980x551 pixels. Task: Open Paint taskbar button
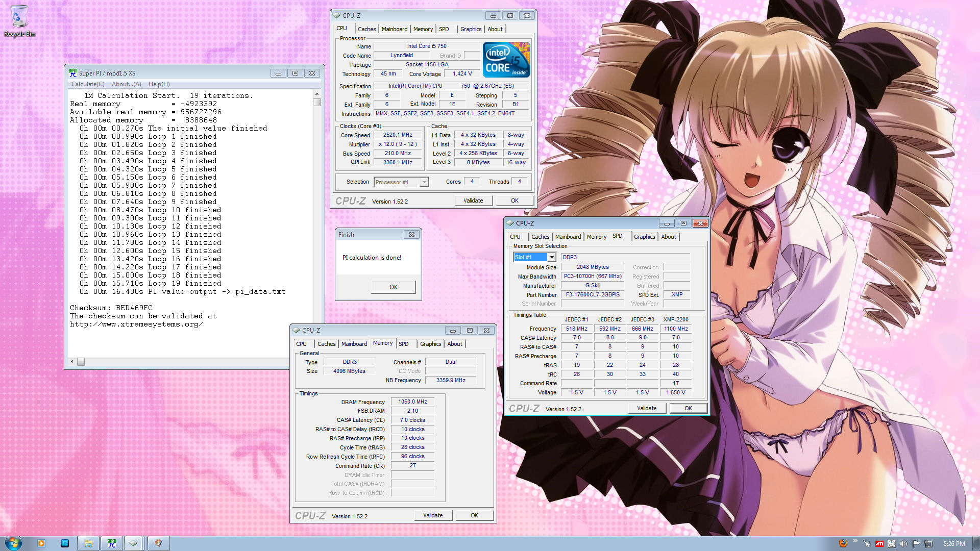pos(159,543)
